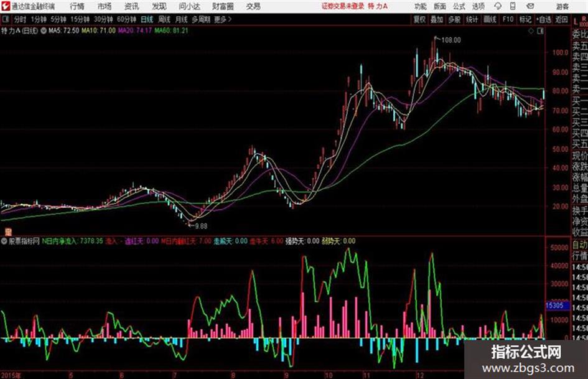
Task: Select the 周线 weekly chart tab
Action: coord(164,19)
